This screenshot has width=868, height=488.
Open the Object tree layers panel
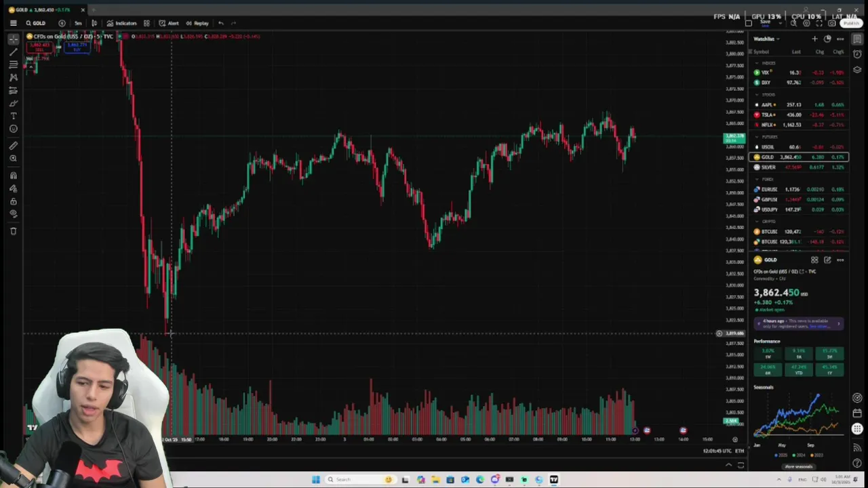point(857,69)
